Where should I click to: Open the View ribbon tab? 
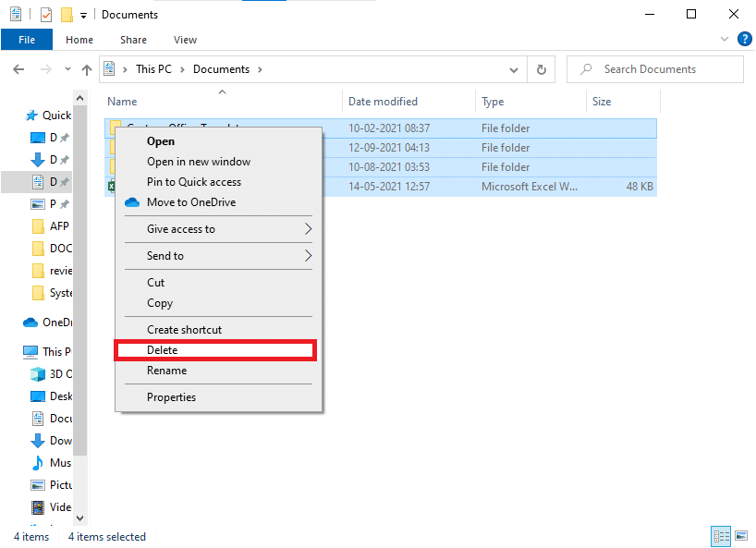tap(185, 40)
